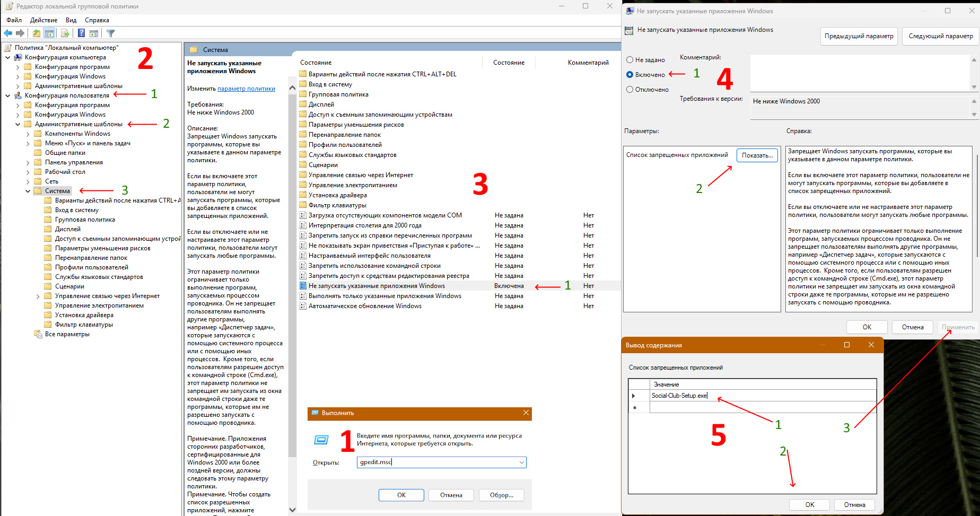
Task: Select the Включено radio button
Action: (630, 75)
